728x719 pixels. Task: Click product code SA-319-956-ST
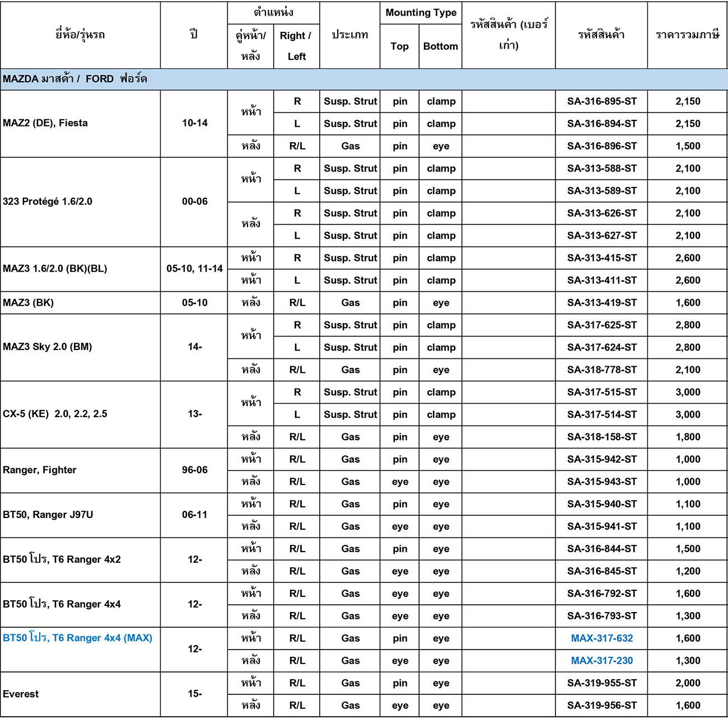601,706
